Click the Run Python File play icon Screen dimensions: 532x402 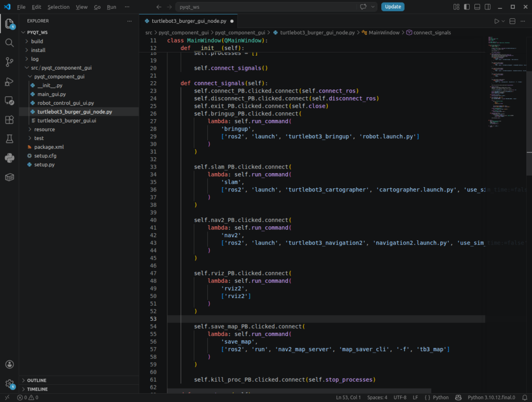(496, 21)
